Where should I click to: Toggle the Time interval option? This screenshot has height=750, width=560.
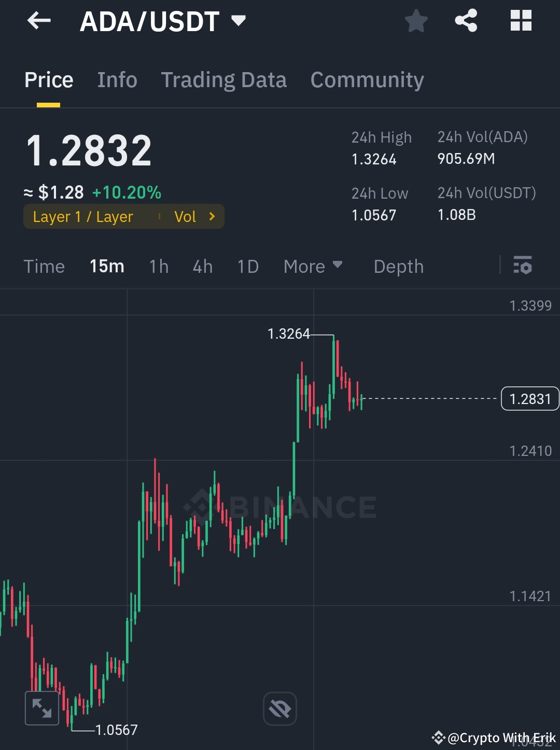[x=44, y=266]
